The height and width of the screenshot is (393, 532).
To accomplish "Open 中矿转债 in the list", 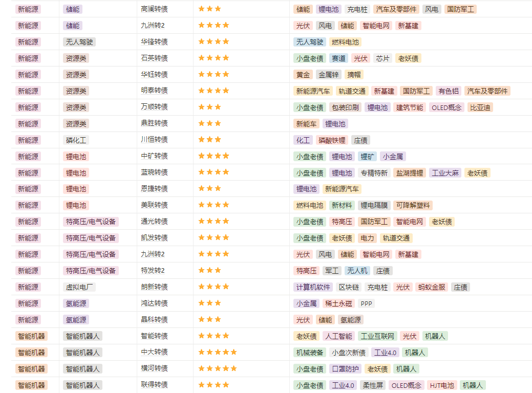I will (x=154, y=156).
